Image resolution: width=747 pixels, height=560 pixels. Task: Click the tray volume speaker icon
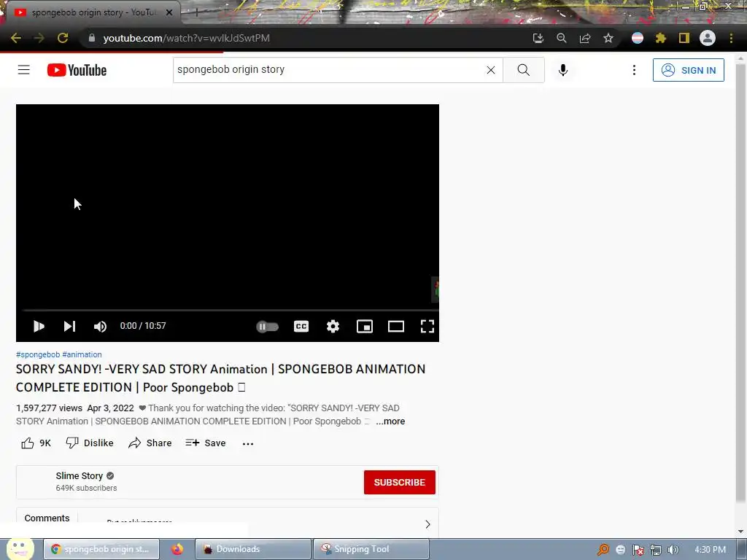pyautogui.click(x=673, y=550)
